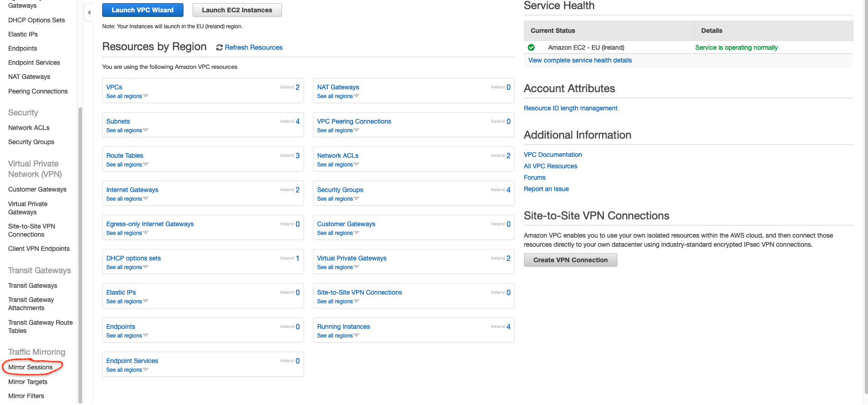
Task: Open the Egress-only Internet Gateways link
Action: click(150, 224)
